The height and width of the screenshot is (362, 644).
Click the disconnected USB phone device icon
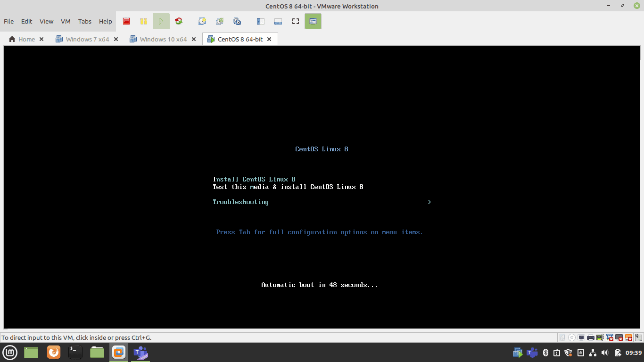pos(610,337)
